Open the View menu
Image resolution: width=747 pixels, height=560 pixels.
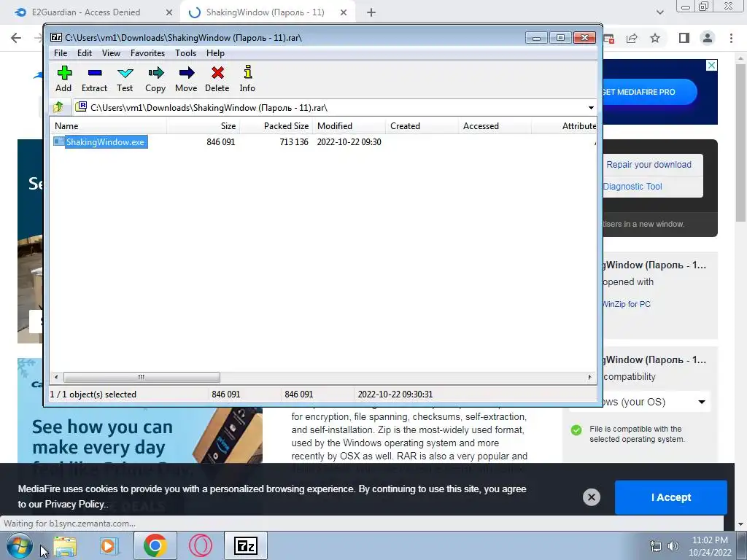pyautogui.click(x=111, y=52)
